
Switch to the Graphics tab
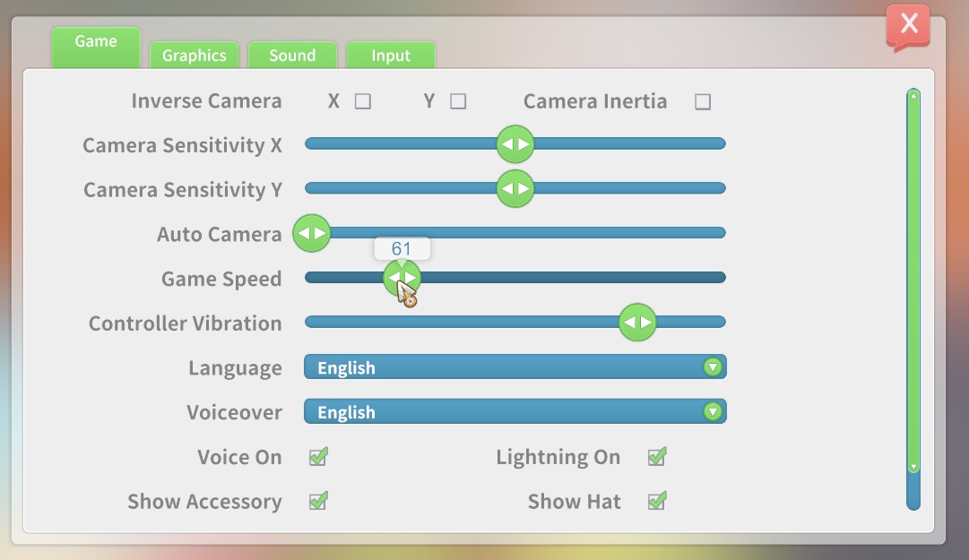[194, 56]
